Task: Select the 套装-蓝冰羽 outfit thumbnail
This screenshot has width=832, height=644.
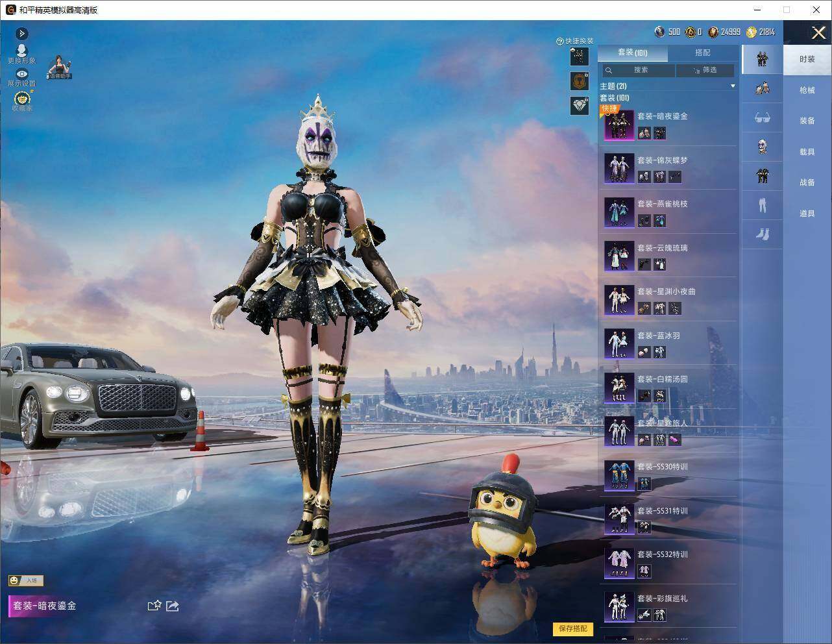Action: point(619,343)
